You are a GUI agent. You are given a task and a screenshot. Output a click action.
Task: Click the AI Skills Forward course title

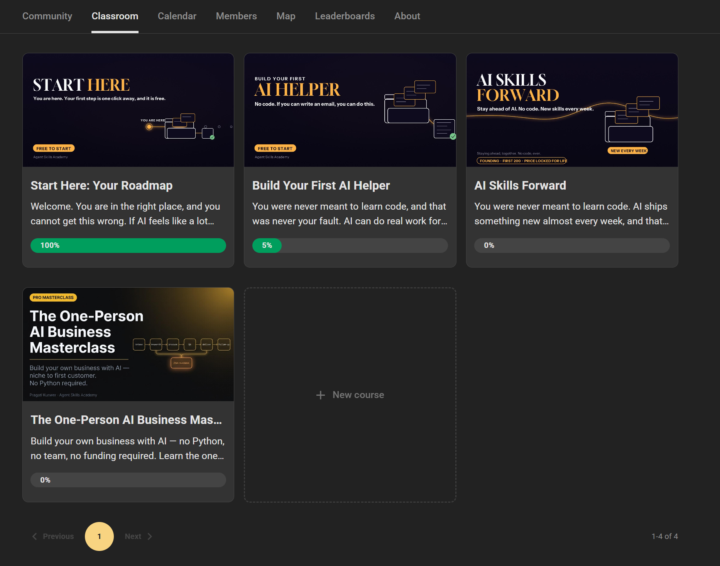520,185
